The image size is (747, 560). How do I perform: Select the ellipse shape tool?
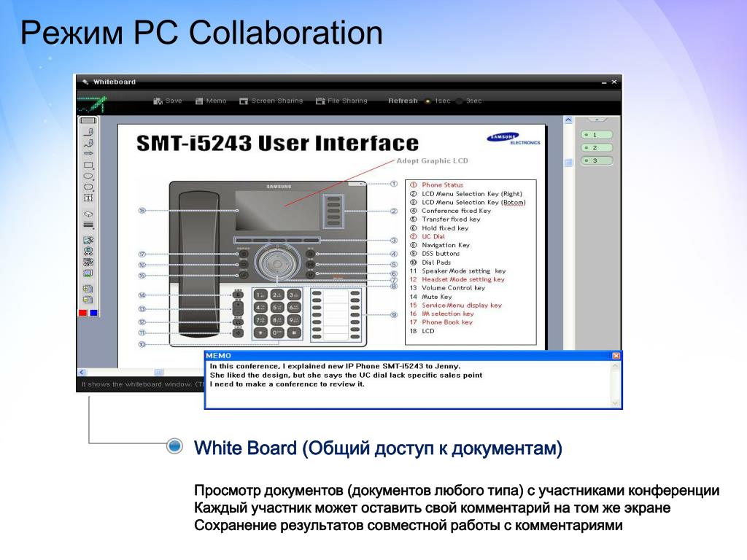88,176
